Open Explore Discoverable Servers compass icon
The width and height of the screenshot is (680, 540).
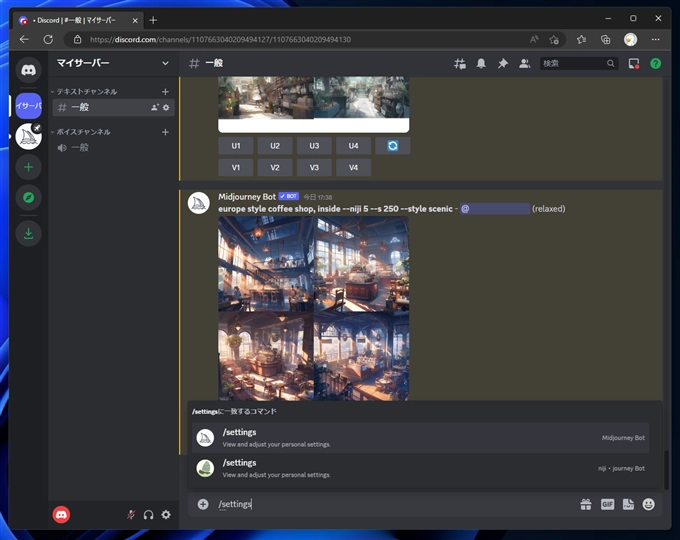point(29,198)
